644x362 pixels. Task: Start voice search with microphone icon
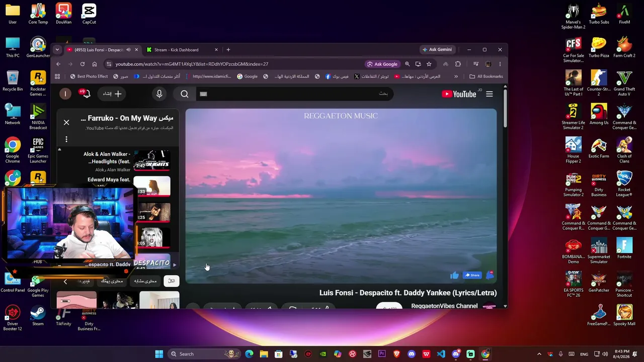(159, 94)
